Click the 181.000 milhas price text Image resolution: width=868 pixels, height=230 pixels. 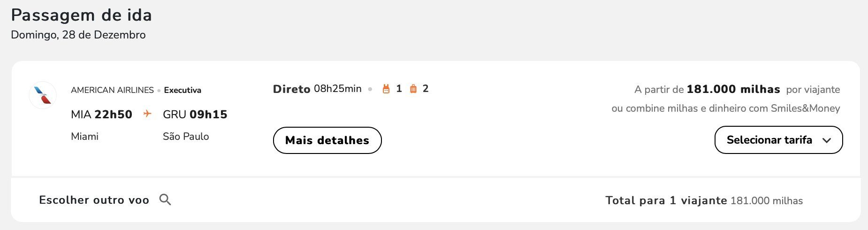(733, 89)
